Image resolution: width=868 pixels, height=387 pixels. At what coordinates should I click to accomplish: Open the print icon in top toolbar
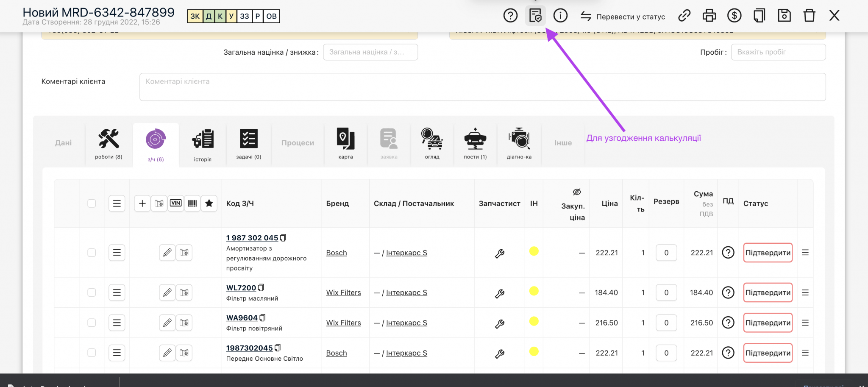709,16
